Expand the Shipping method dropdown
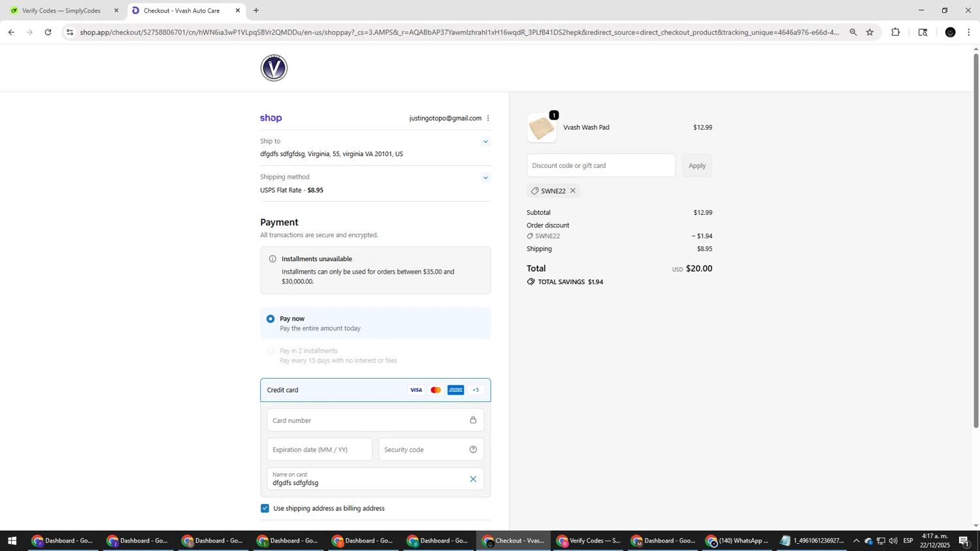This screenshot has width=980, height=551. click(485, 178)
